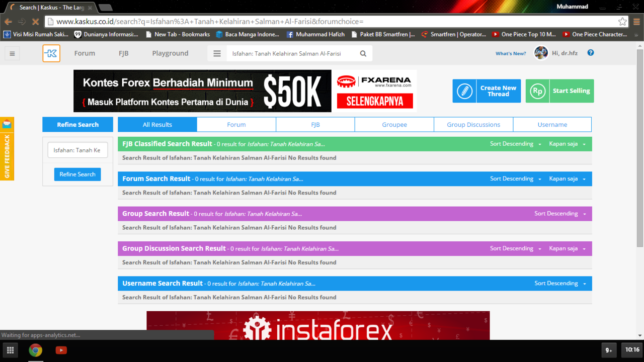The height and width of the screenshot is (362, 644).
Task: Open Baca Manga Indone... bookmark
Action: click(x=248, y=34)
